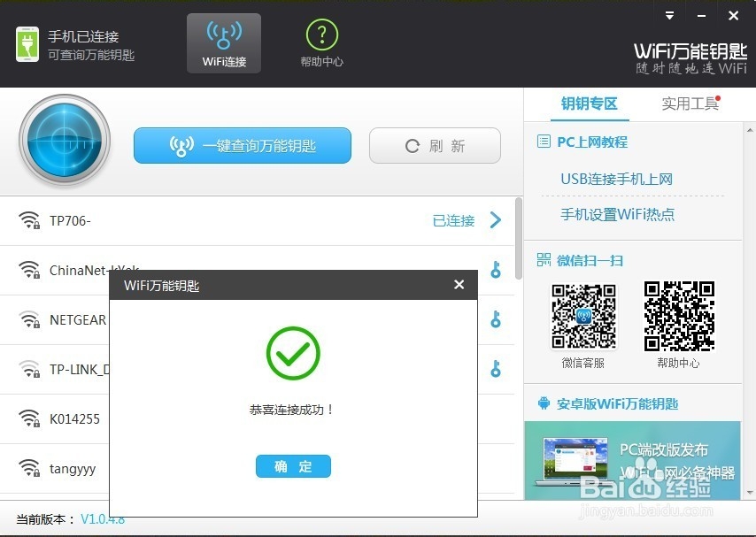
Task: Expand details arrow for TP706- network
Action: pyautogui.click(x=495, y=220)
